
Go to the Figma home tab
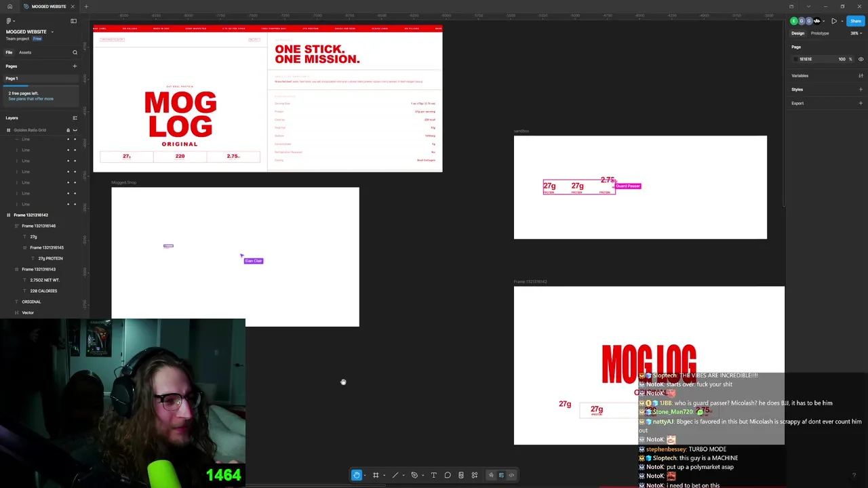(x=9, y=6)
